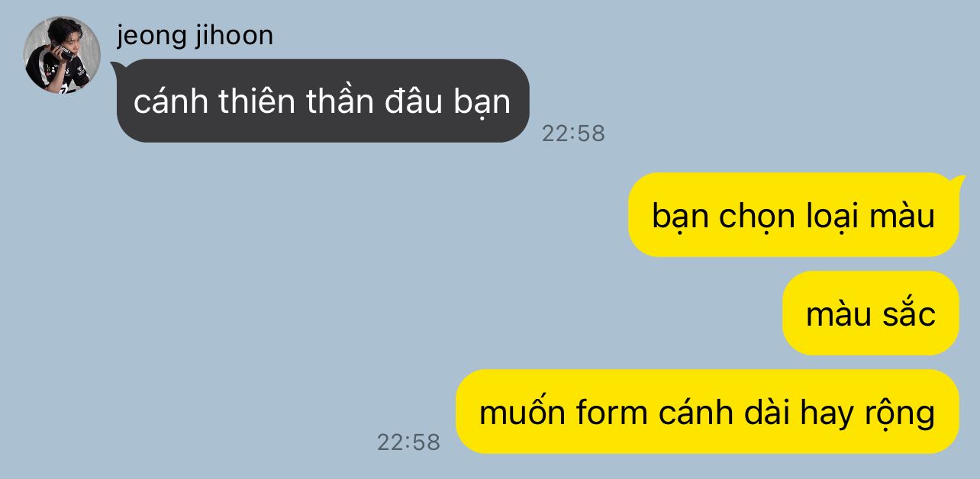Click the word "muốn" in bottom bubble
This screenshot has width=980, height=479.
522,413
